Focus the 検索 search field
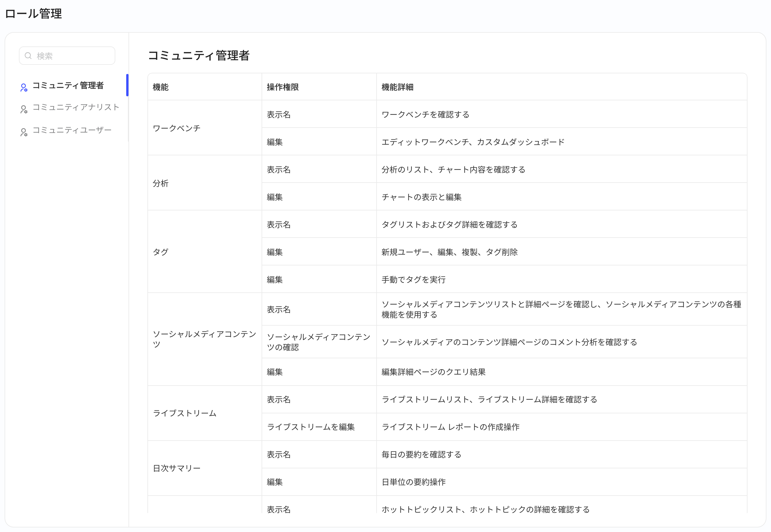This screenshot has width=771, height=532. coord(67,56)
